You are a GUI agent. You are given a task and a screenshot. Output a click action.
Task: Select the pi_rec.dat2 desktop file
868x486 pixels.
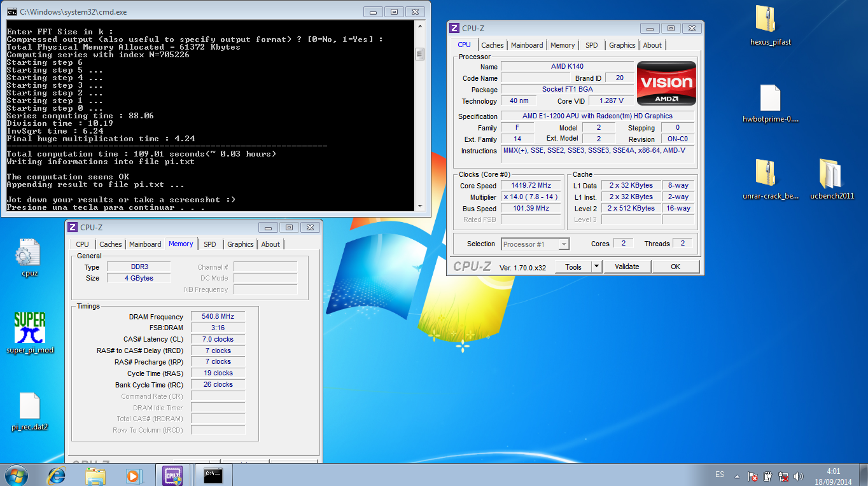point(29,406)
